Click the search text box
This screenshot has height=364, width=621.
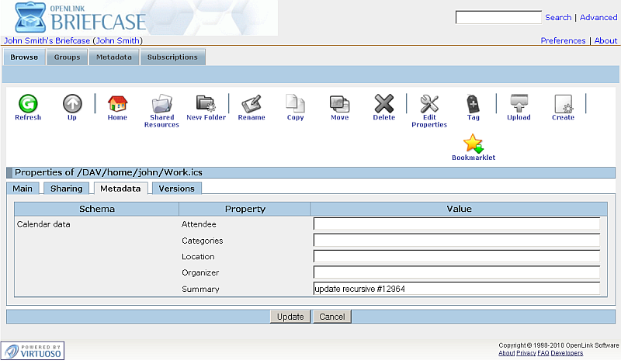498,17
